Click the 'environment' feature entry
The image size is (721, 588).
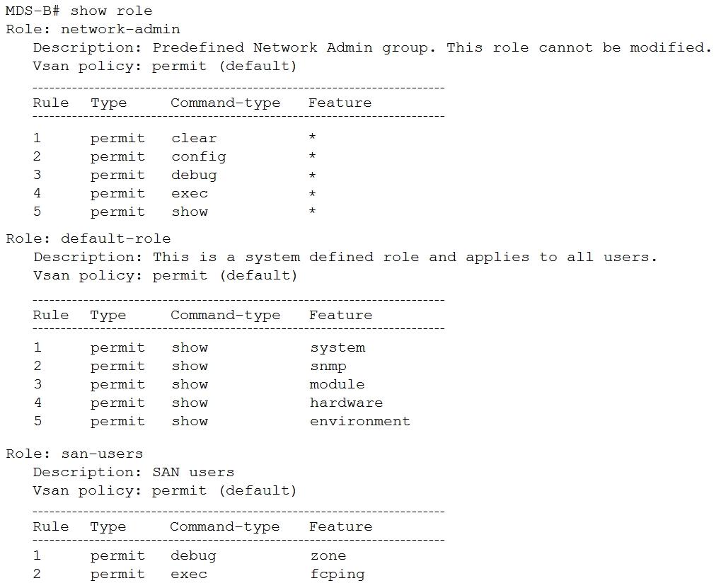coord(360,421)
